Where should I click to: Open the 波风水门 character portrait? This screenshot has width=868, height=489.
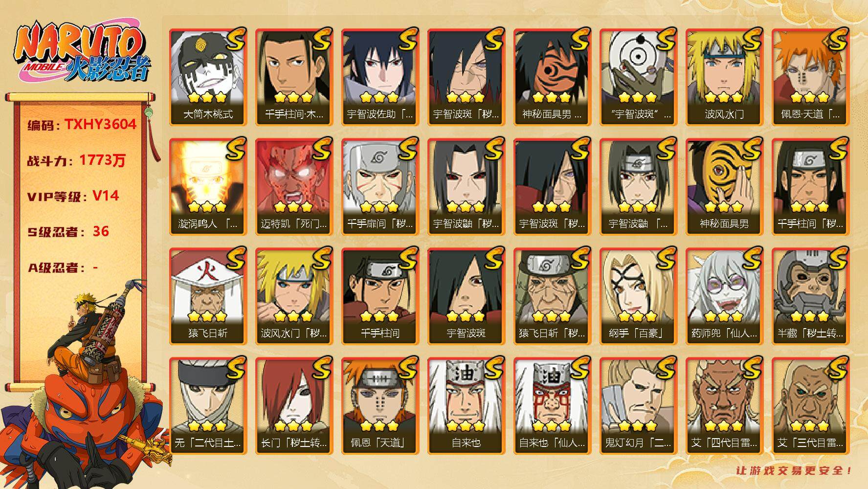724,77
